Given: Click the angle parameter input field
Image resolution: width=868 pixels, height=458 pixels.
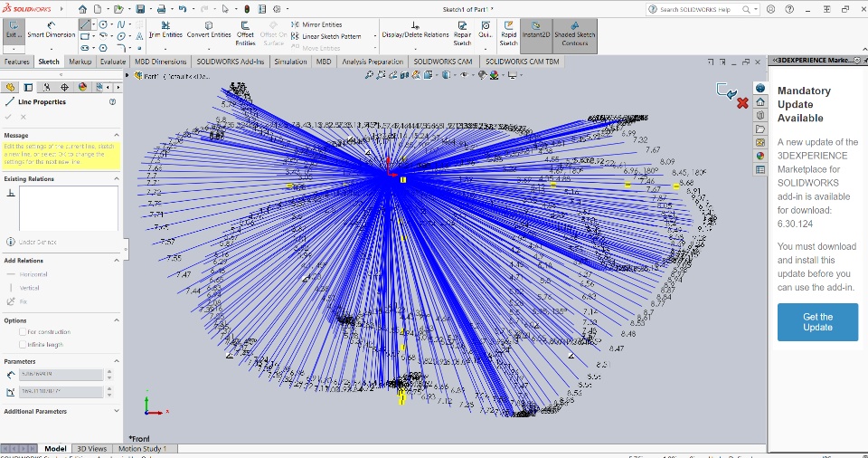Looking at the screenshot, I should pyautogui.click(x=61, y=391).
